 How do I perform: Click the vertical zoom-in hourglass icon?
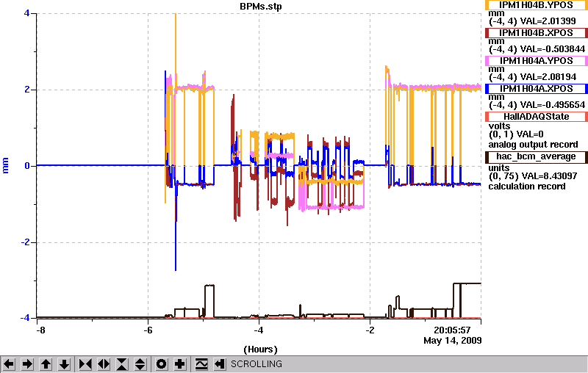[122, 364]
